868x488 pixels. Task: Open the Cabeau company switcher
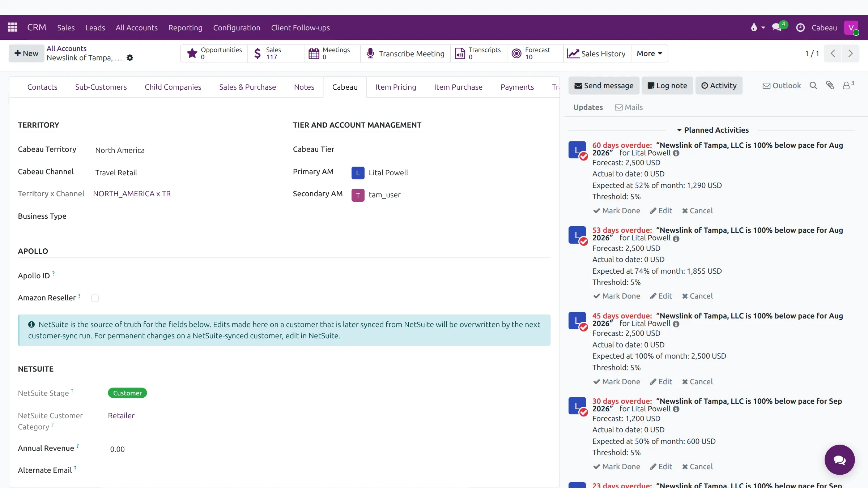click(824, 28)
